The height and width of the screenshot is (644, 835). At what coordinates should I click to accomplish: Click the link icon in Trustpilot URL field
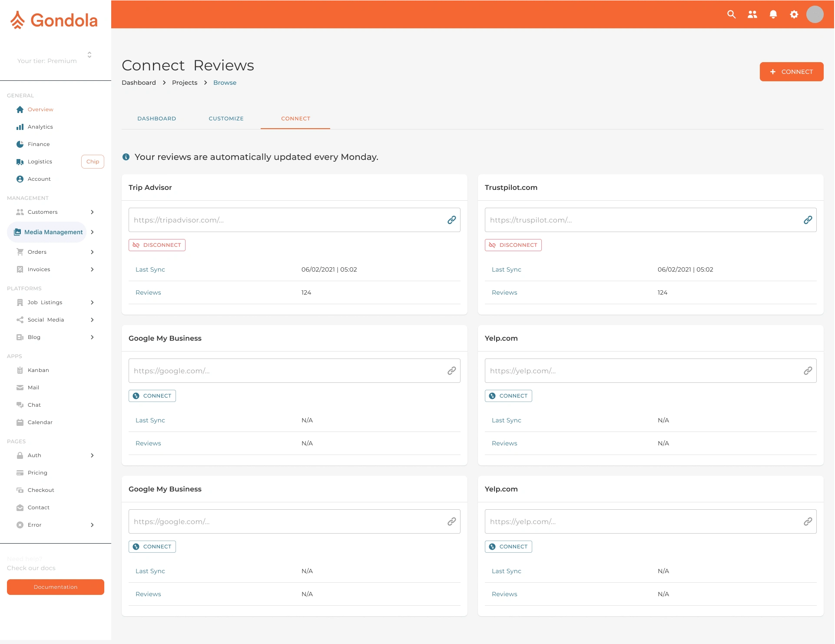pyautogui.click(x=808, y=220)
